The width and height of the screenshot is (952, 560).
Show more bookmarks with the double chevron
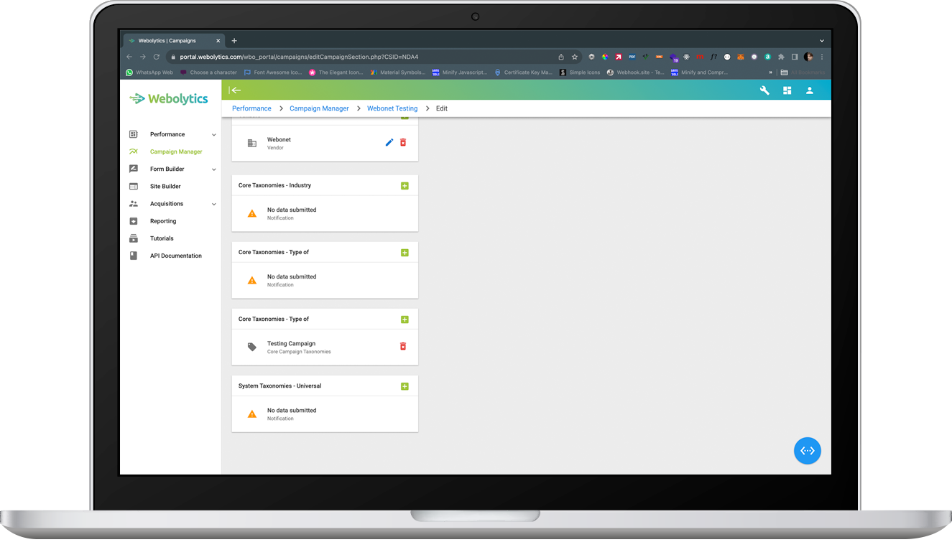tap(770, 73)
